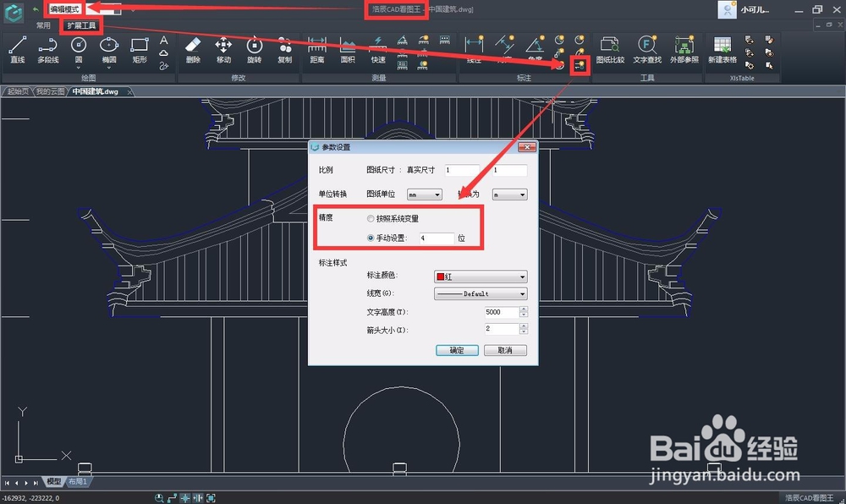The image size is (846, 504).
Task: Select the text 'A' drawing tool
Action: point(164,41)
